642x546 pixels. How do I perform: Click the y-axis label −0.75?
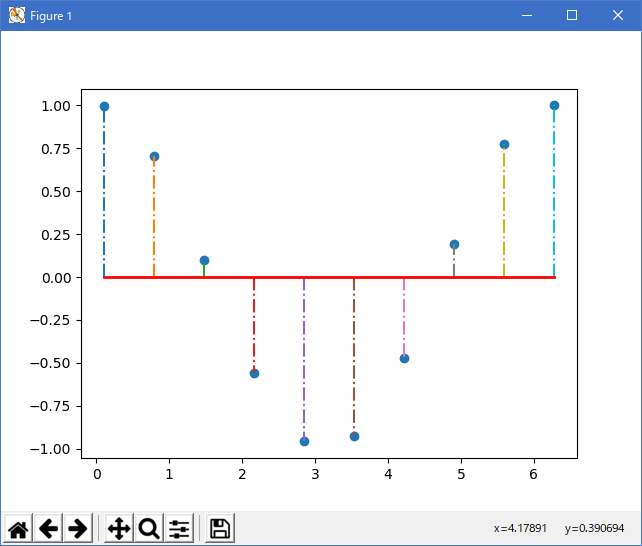pos(50,406)
